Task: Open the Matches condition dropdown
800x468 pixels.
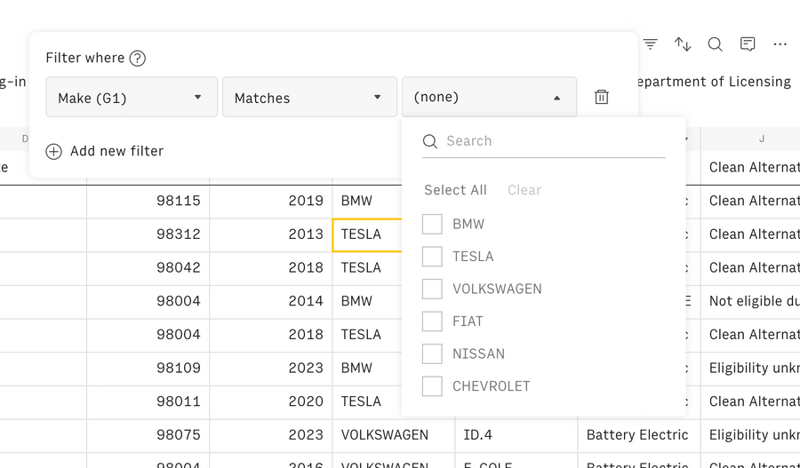Action: [310, 97]
